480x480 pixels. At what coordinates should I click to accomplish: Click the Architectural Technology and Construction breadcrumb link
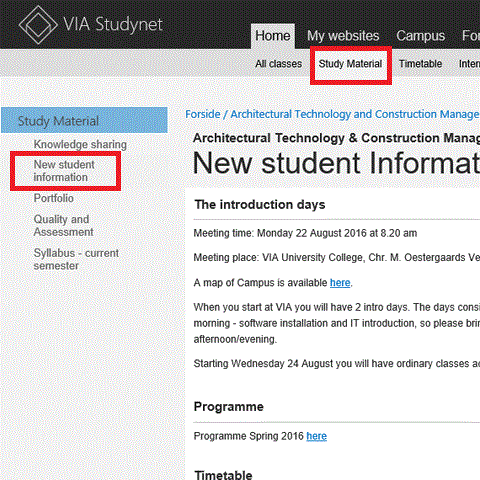click(355, 114)
